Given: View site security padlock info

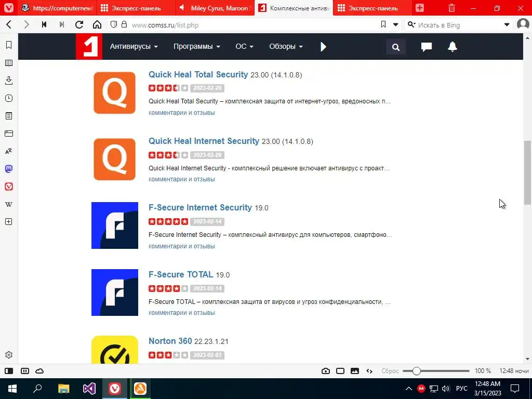Looking at the screenshot, I should (x=124, y=24).
